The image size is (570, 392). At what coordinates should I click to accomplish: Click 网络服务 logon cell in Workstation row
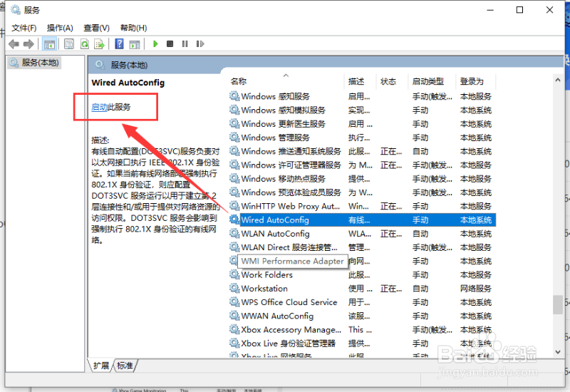475,289
